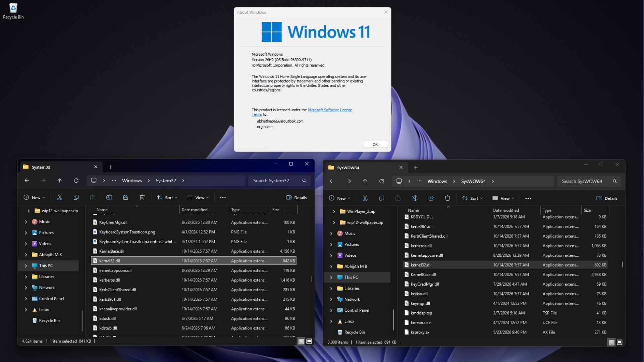Screen dimensions: 644x362
Task: Select KernelBase.dll in System32 file list
Action: pyautogui.click(x=194, y=251)
